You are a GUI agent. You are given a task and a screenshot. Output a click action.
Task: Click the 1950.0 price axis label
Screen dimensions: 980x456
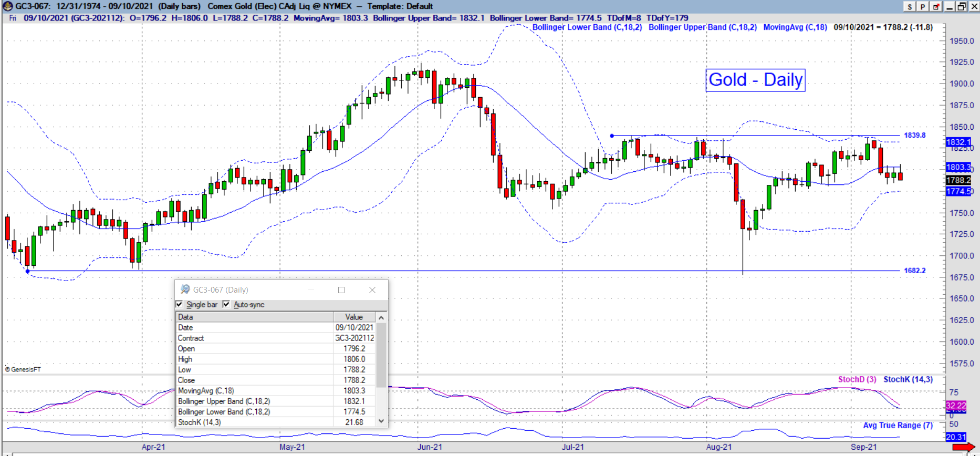tap(962, 41)
